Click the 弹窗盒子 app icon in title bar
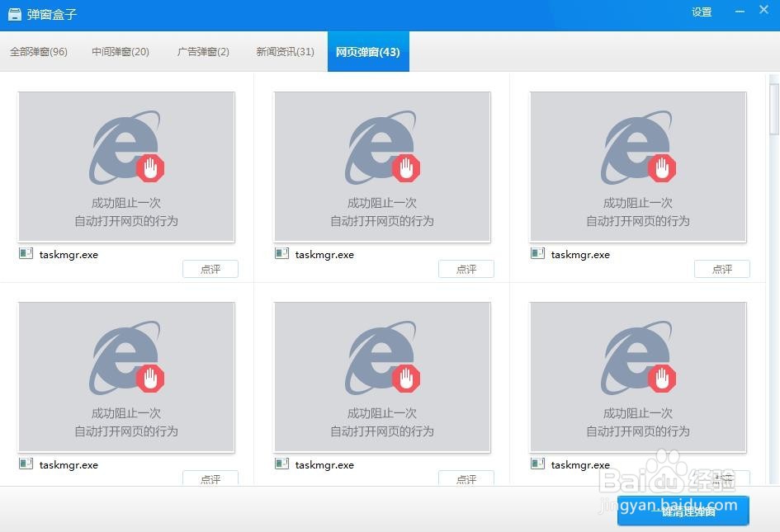The image size is (780, 532). coord(15,14)
